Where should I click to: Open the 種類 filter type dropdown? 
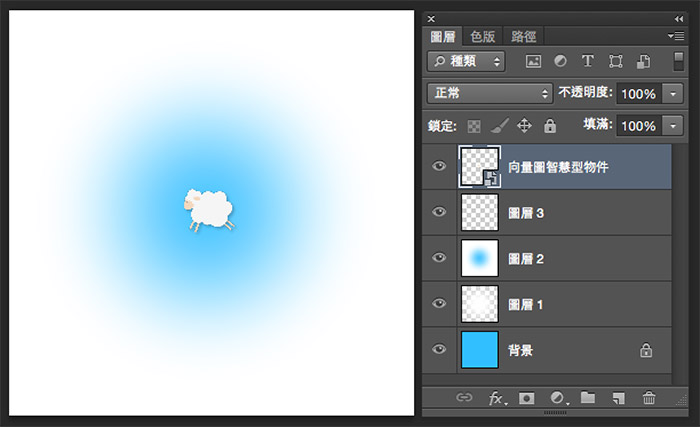click(x=466, y=62)
